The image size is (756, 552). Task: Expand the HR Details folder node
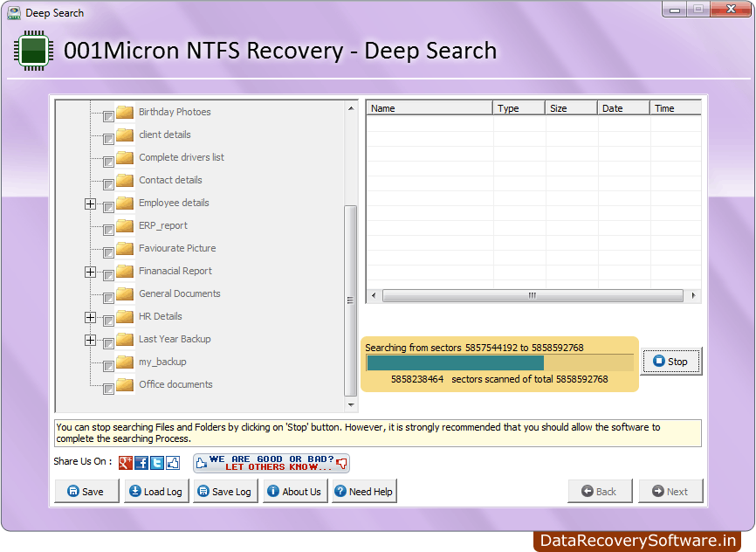pos(90,317)
